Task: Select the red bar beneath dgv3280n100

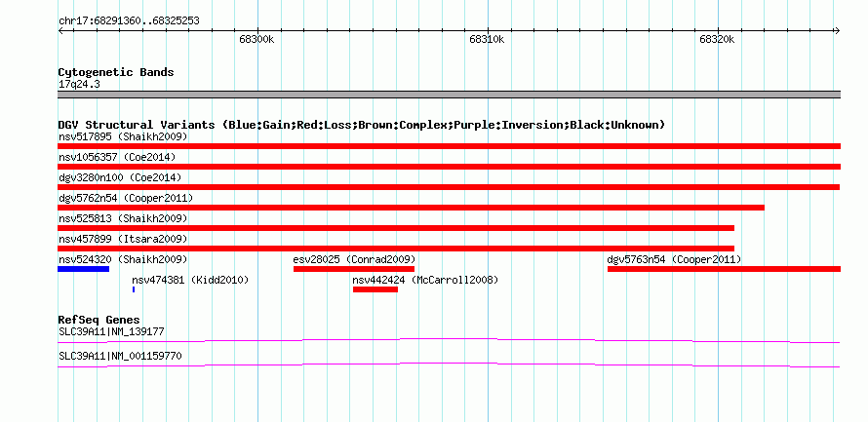Action: 449,187
